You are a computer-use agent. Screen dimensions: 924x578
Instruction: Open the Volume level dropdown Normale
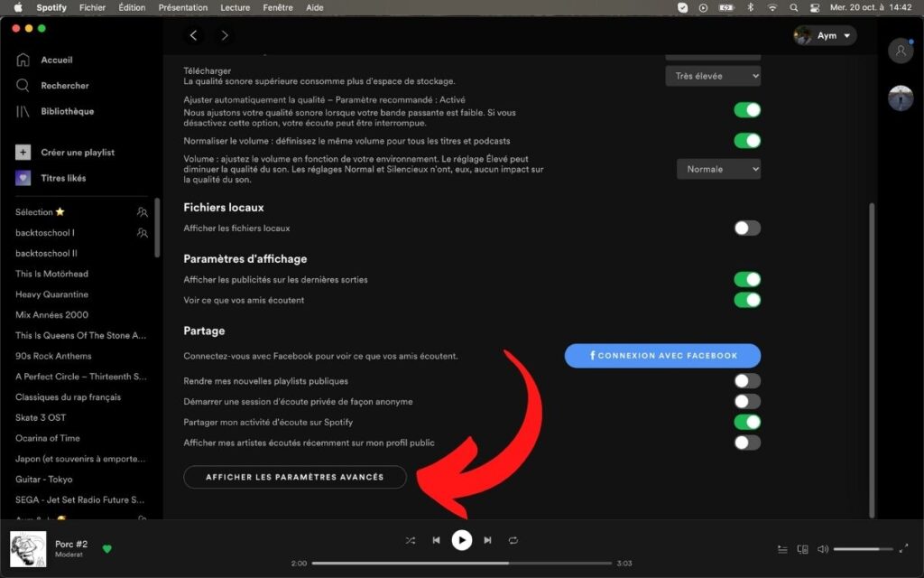pos(718,169)
